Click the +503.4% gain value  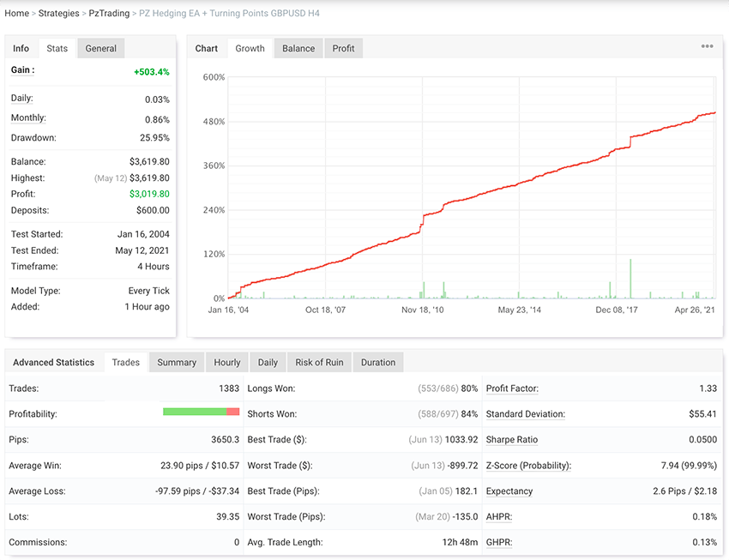click(152, 72)
